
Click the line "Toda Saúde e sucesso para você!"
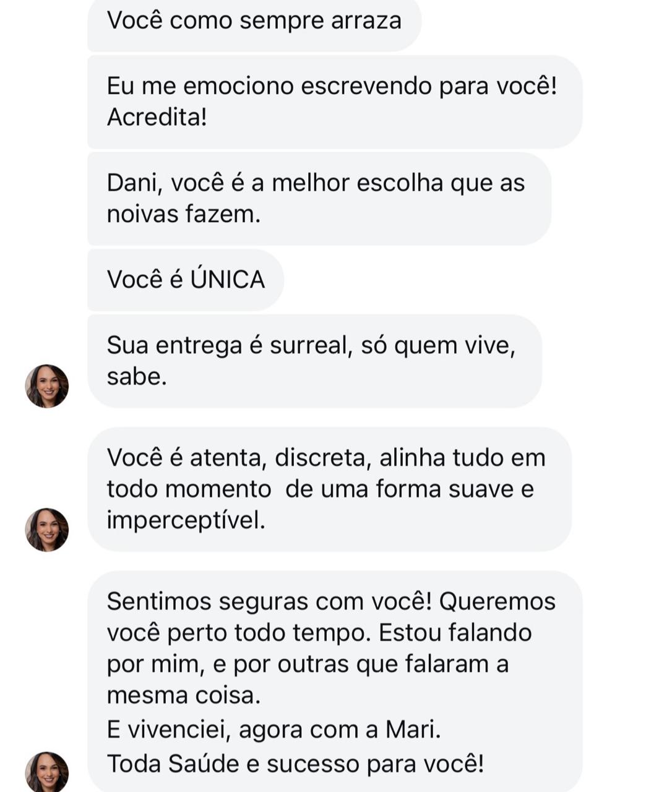295,764
